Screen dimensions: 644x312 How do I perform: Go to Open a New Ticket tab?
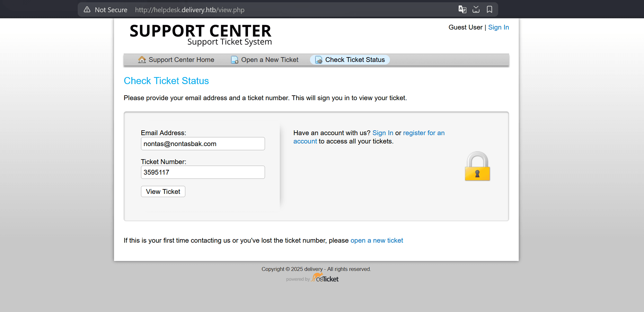click(269, 60)
